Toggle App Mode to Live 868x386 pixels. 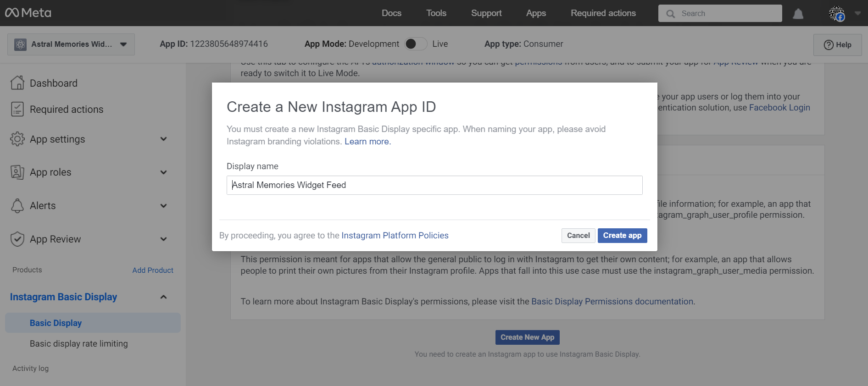click(415, 44)
